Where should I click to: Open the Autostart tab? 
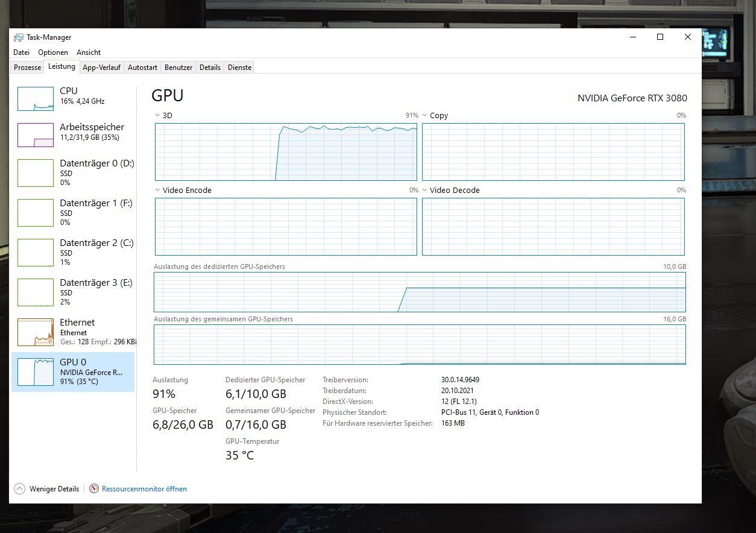(143, 68)
